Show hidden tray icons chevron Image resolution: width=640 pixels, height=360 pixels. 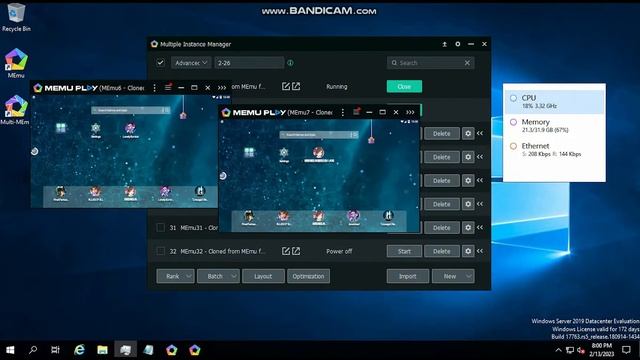[x=558, y=350]
